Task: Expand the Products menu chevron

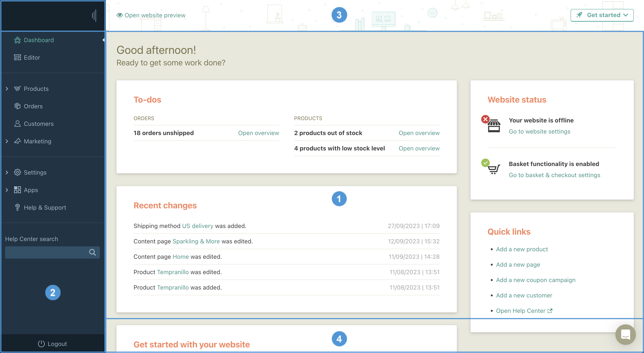Action: 7,89
